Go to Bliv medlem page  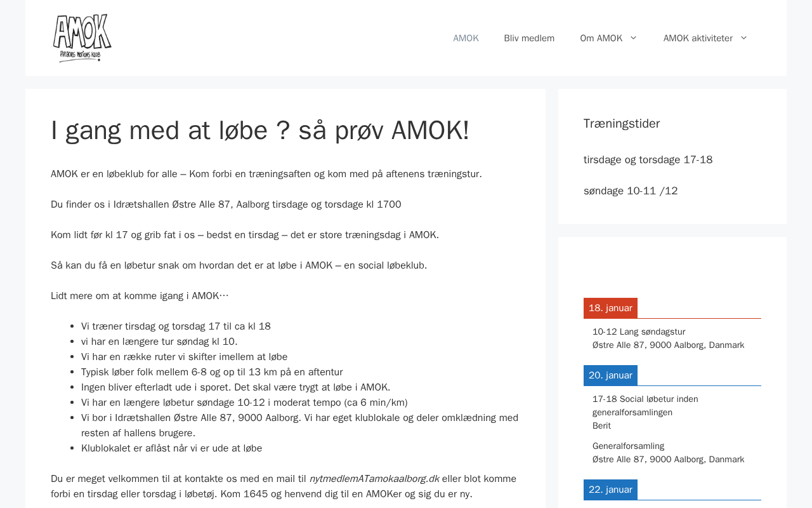click(x=529, y=38)
